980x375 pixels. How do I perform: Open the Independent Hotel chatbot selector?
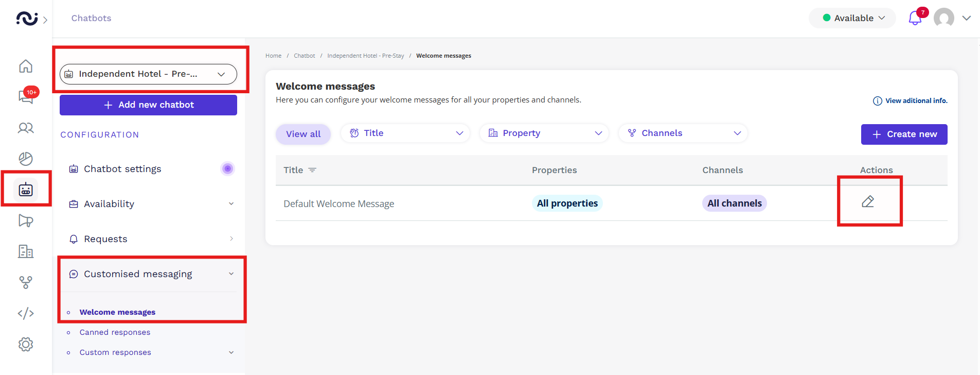tap(148, 74)
